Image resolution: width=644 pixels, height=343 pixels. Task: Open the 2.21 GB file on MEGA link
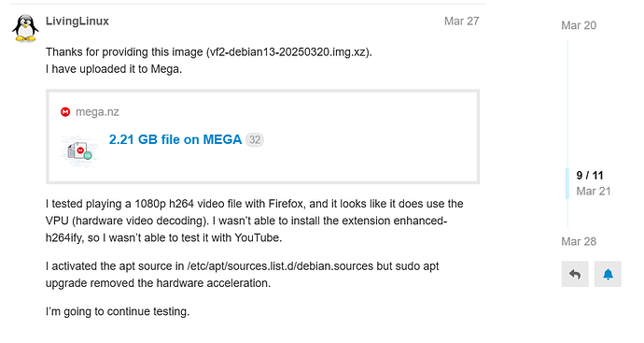[x=175, y=139]
